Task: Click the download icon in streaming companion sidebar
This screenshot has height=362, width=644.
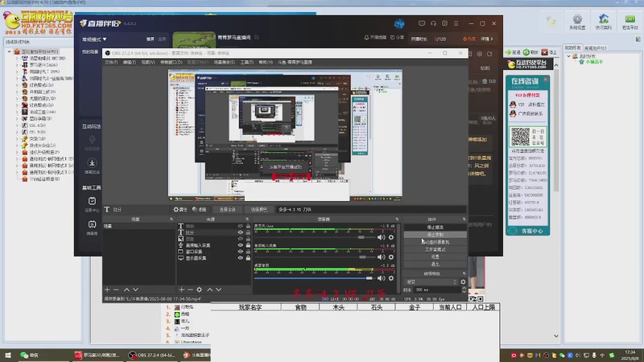Action: [x=92, y=163]
